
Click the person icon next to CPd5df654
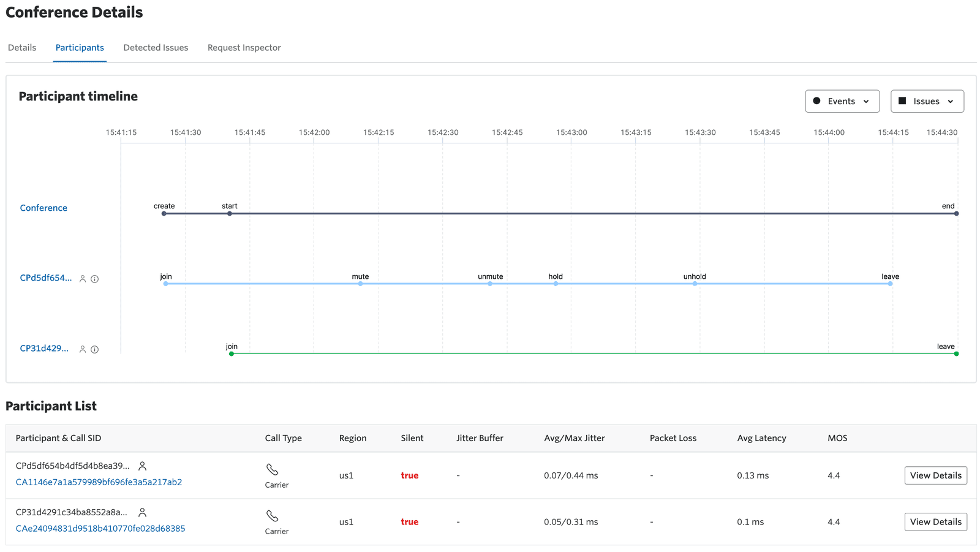[83, 278]
